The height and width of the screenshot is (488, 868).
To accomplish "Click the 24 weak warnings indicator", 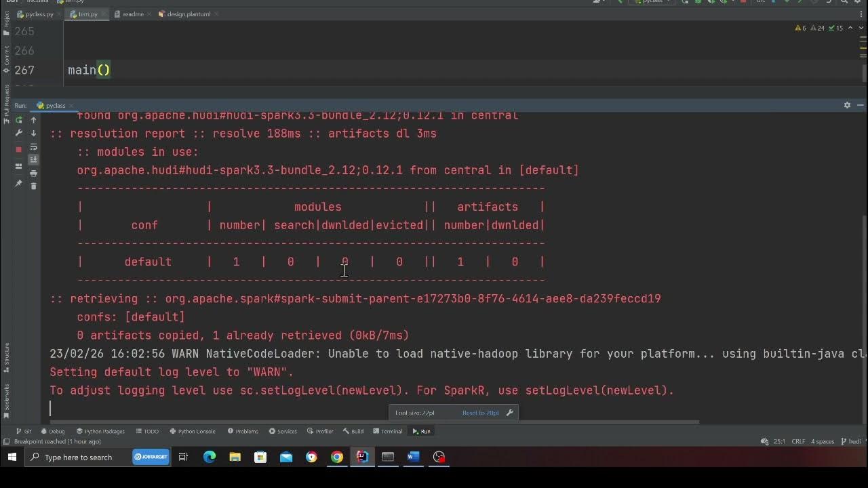I will 818,28.
